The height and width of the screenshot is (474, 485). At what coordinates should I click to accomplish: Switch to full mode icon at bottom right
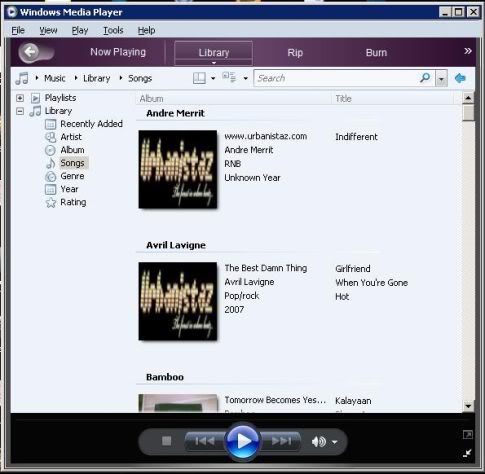coord(467,435)
